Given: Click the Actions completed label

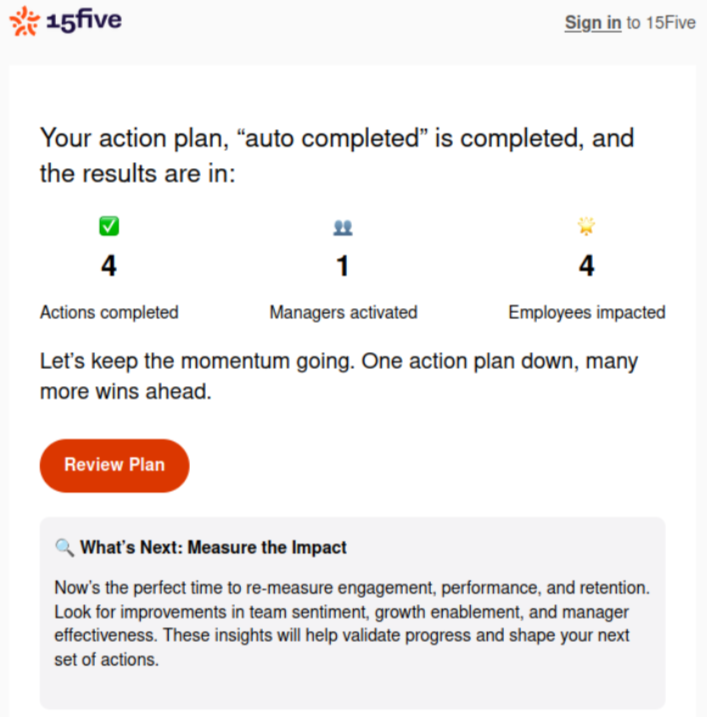Looking at the screenshot, I should pos(109,312).
